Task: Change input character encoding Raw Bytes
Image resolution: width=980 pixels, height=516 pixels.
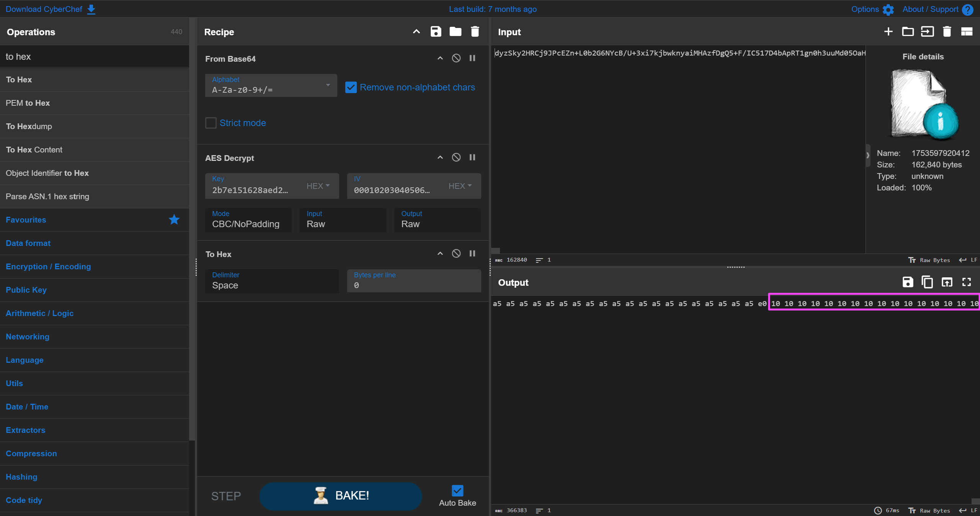Action: tap(929, 260)
